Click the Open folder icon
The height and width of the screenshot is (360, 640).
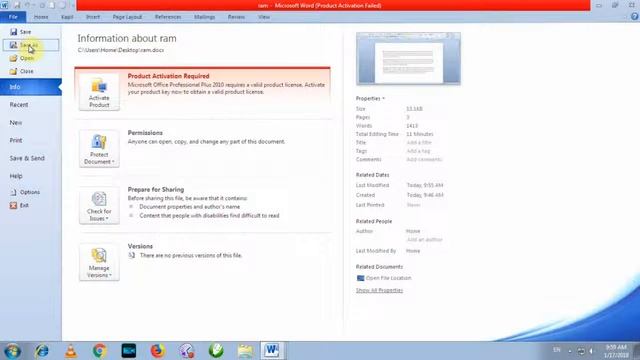tap(13, 58)
